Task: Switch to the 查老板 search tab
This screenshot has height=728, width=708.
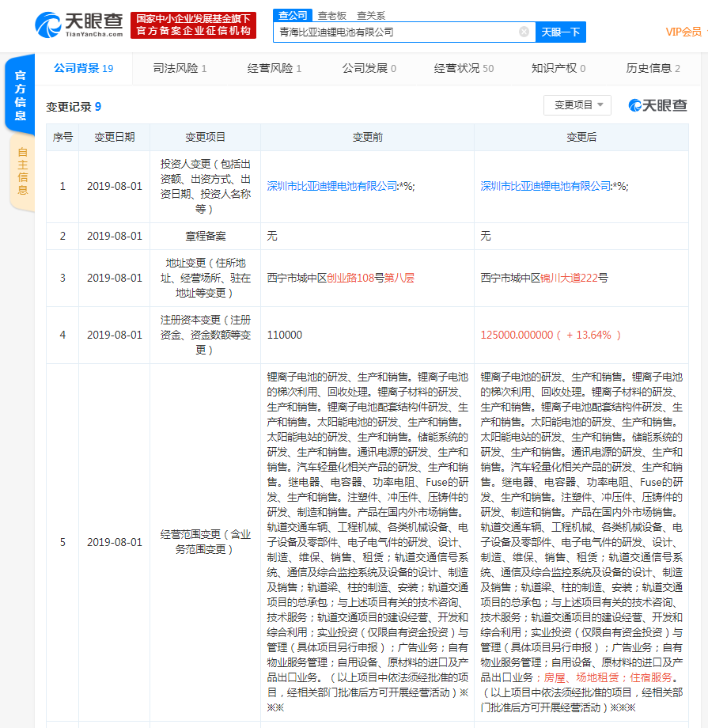Action: (332, 16)
